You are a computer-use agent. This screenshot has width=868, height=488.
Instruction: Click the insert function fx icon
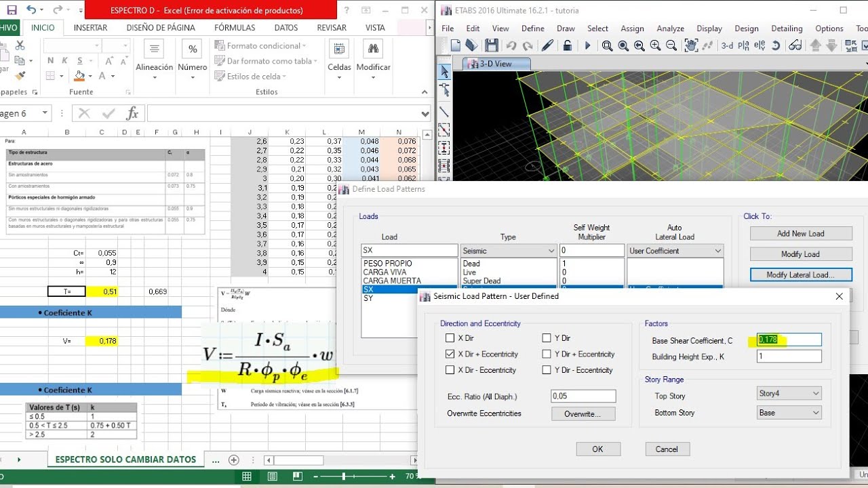tap(132, 113)
